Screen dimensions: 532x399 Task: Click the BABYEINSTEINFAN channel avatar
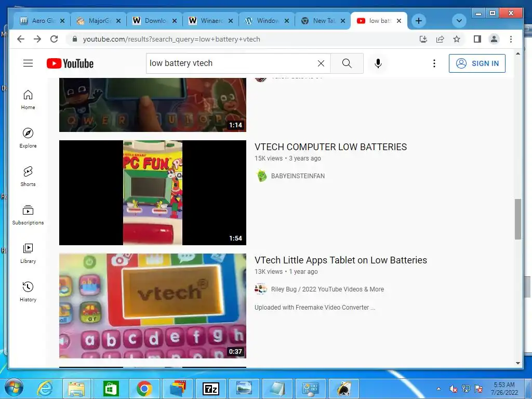point(261,176)
